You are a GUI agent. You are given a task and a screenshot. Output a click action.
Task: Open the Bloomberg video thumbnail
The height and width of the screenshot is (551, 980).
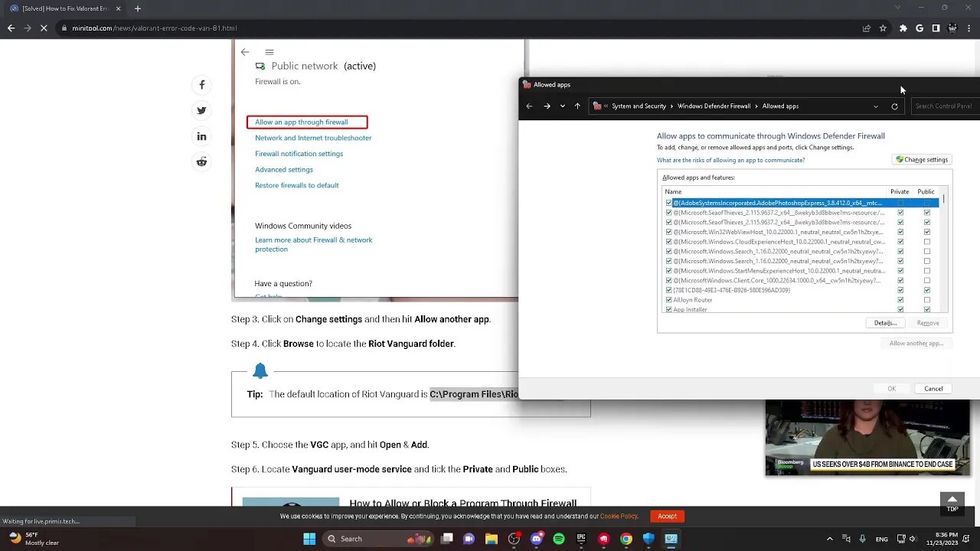(867, 438)
